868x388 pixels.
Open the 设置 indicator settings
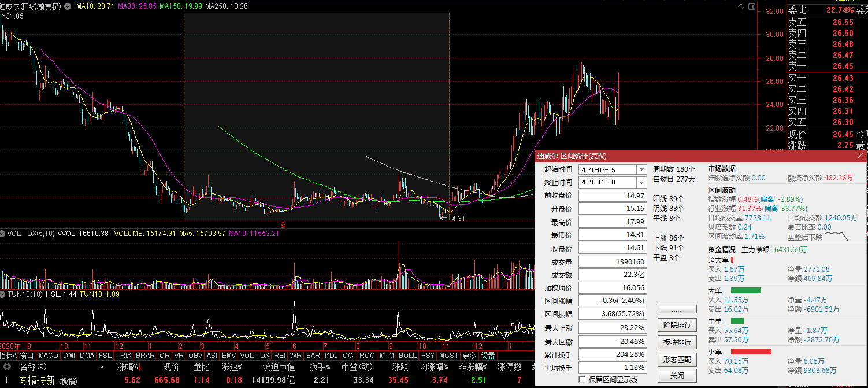pos(488,356)
